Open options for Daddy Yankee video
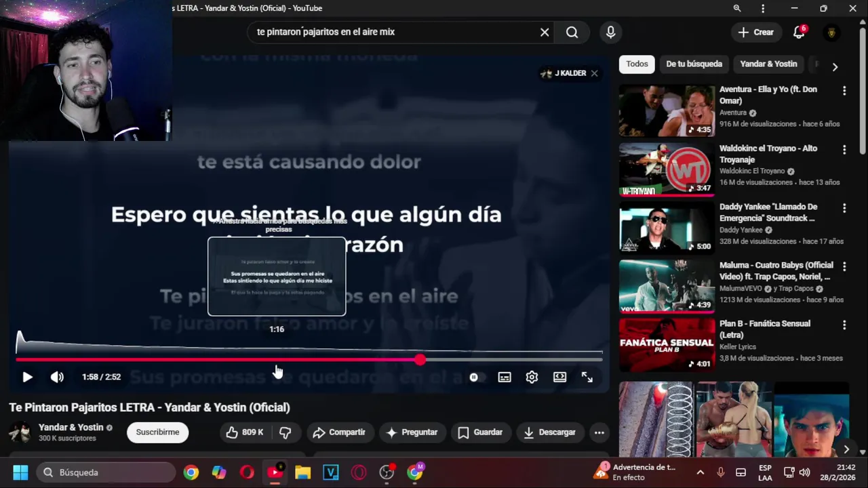868x488 pixels. coord(844,207)
